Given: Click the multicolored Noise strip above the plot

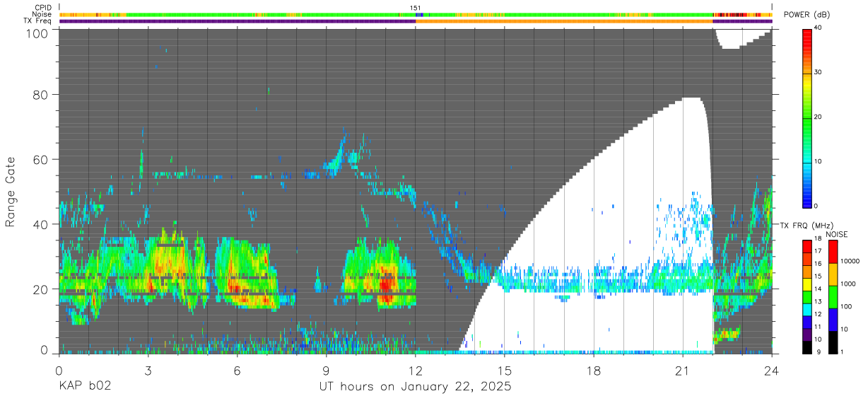Looking at the screenshot, I should pyautogui.click(x=416, y=14).
